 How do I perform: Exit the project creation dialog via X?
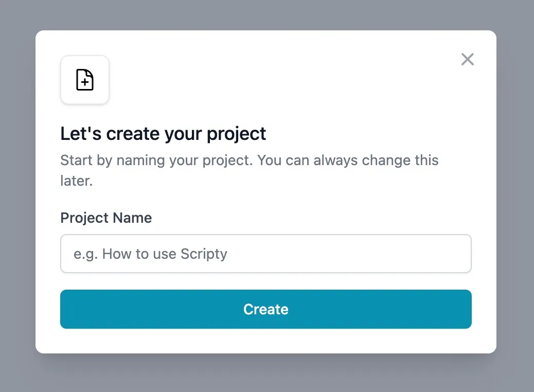[x=467, y=59]
